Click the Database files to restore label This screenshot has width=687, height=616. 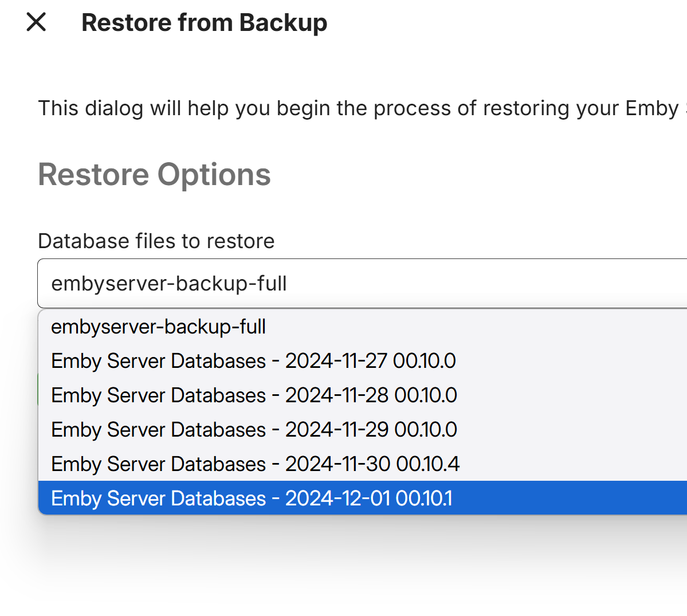(x=156, y=241)
